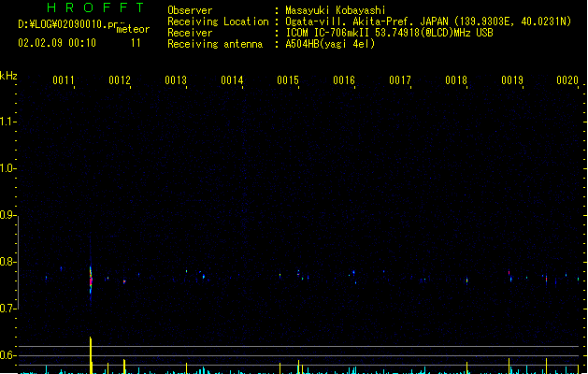This screenshot has width=588, height=374.
Task: Click the kHz axis unit label
Action: 8,76
